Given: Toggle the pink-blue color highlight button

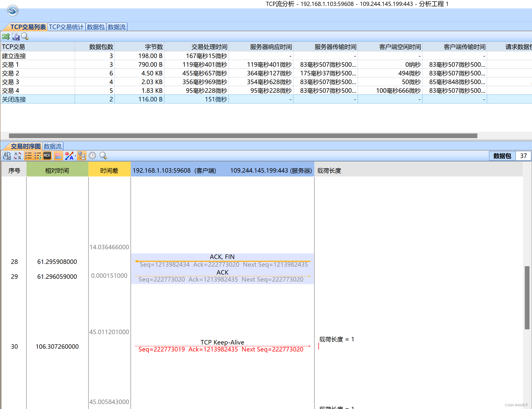Looking at the screenshot, I should 58,156.
